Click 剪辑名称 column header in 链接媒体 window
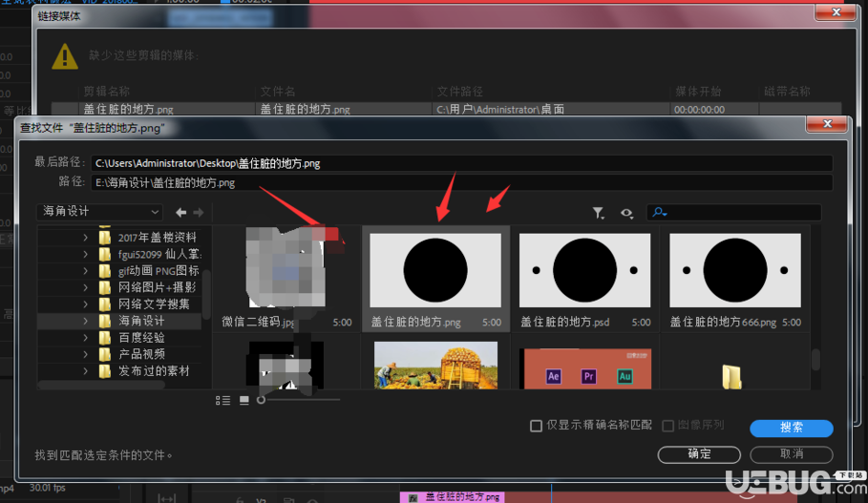This screenshot has height=503, width=868. click(107, 92)
